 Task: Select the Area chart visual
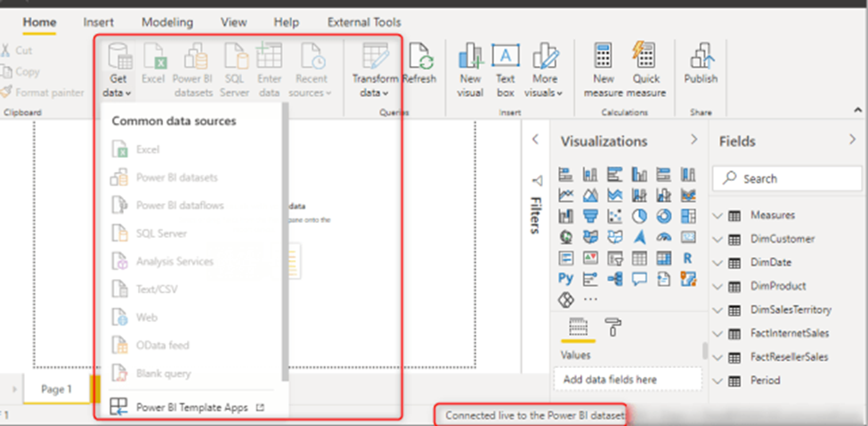[x=590, y=195]
